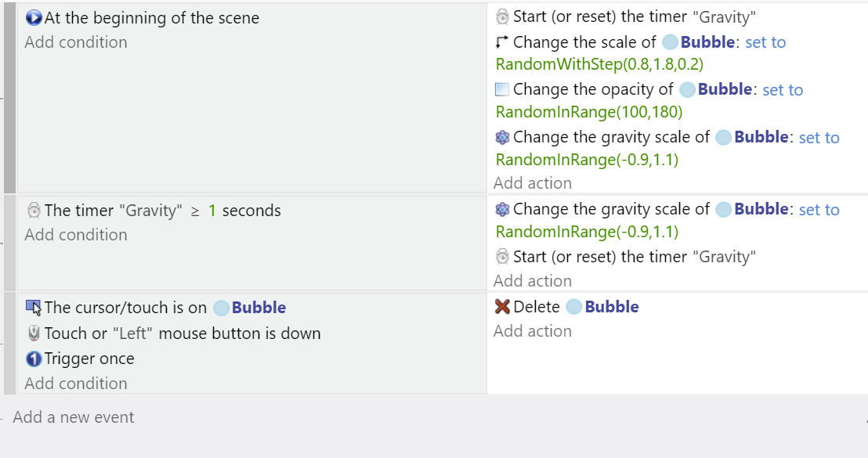This screenshot has width=868, height=458.
Task: Add condition under Trigger once
Action: (x=76, y=384)
